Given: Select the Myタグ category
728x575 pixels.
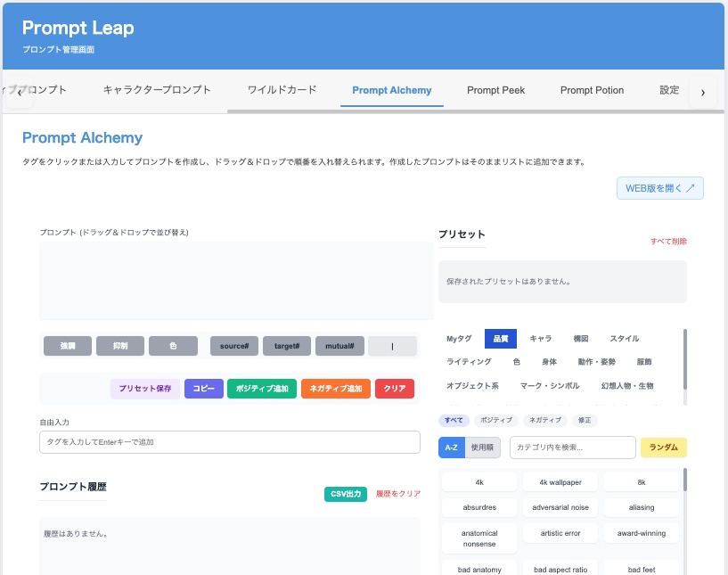Looking at the screenshot, I should tap(459, 339).
